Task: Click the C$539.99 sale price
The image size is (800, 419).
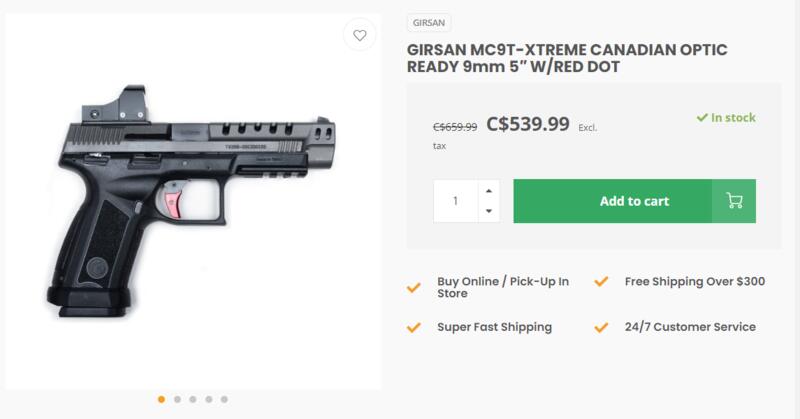Action: pos(527,125)
